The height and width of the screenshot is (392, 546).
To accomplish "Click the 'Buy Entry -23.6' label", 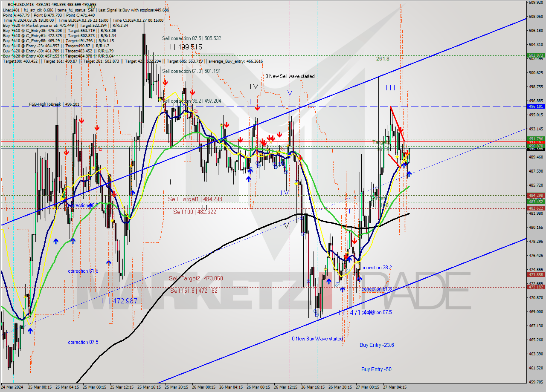I will 377,345.
